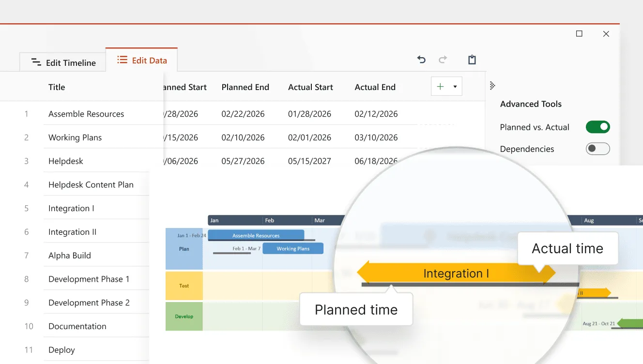Enable the Dependencies toggle

(597, 149)
